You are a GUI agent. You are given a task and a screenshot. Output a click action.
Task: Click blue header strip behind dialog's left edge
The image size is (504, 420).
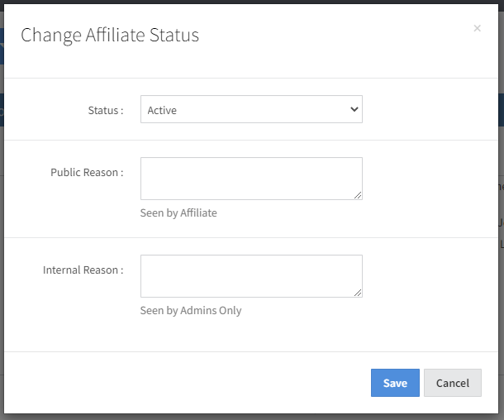click(2, 46)
